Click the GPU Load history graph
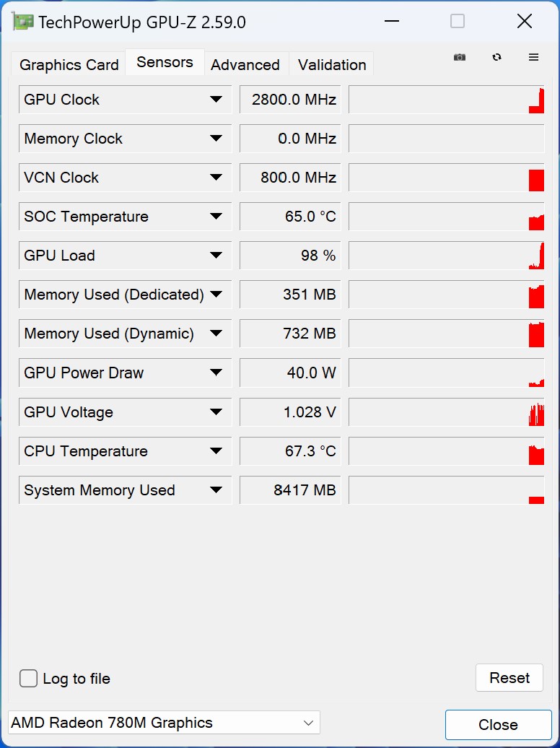Viewport: 560px width, 748px height. coord(446,256)
